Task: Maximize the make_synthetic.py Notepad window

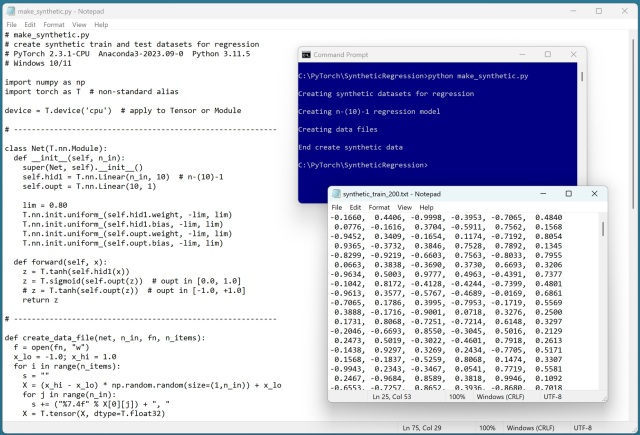Action: click(599, 11)
